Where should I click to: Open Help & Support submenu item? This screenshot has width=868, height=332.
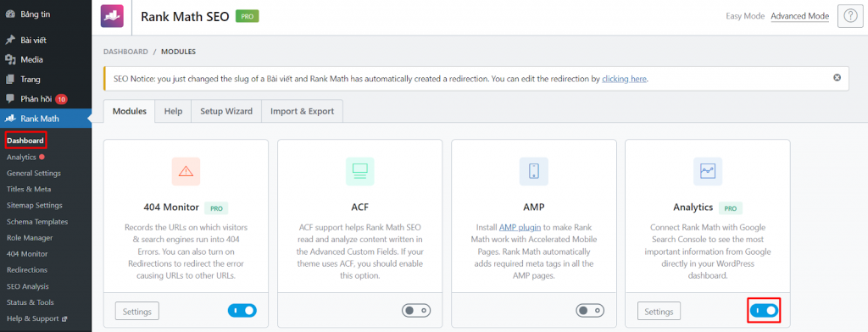click(33, 318)
